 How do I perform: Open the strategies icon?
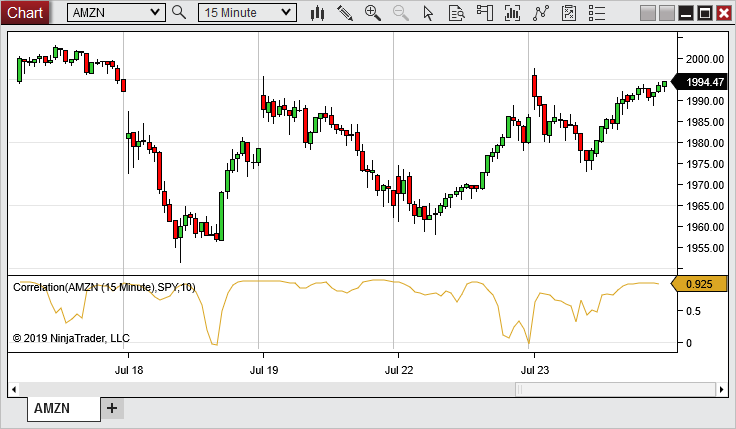[568, 13]
